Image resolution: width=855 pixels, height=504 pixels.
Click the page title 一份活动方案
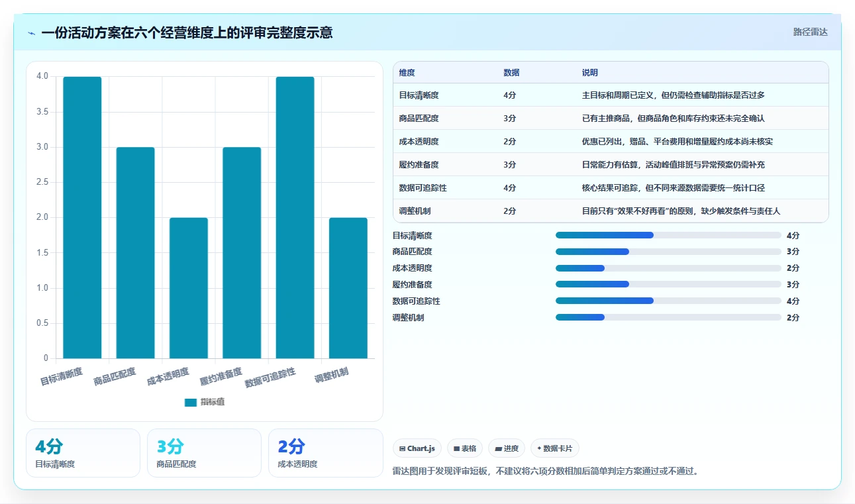(x=187, y=32)
